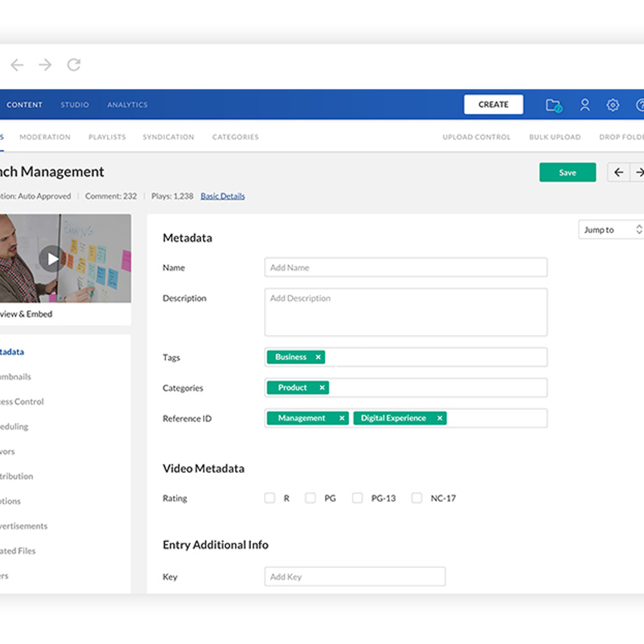The height and width of the screenshot is (644, 644).
Task: Reload the page with refresh icon
Action: point(74,65)
